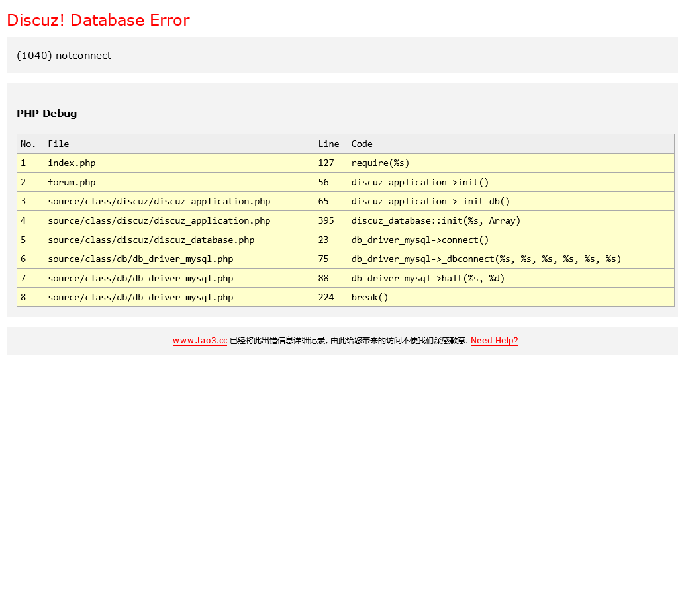The image size is (678, 616).
Task: Click the File column header
Action: click(58, 144)
